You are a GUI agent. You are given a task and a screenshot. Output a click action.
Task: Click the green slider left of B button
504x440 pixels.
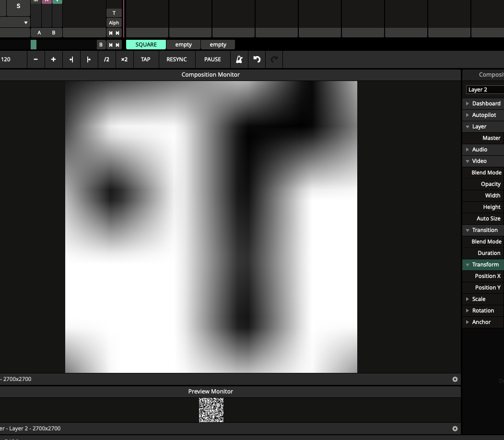[x=34, y=45]
